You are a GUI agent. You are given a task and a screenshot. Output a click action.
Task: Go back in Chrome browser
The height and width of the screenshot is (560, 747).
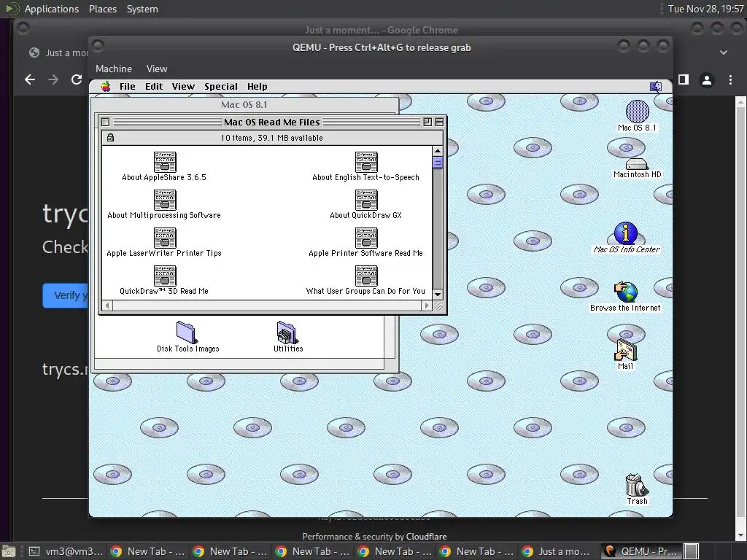pyautogui.click(x=29, y=79)
